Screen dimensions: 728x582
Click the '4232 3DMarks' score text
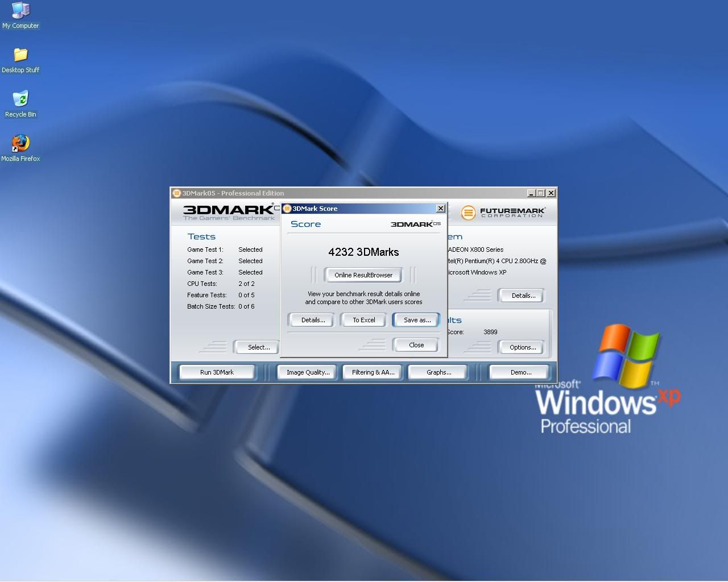coord(363,252)
